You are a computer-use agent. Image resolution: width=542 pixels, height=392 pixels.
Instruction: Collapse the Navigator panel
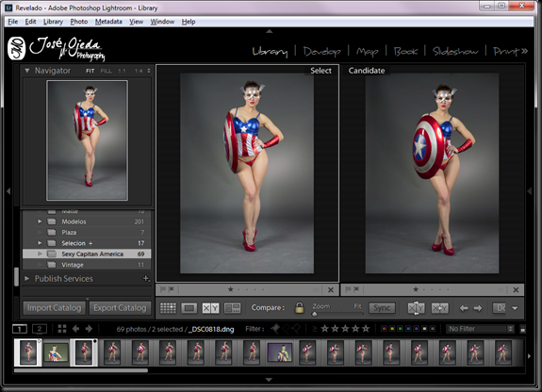pos(27,71)
